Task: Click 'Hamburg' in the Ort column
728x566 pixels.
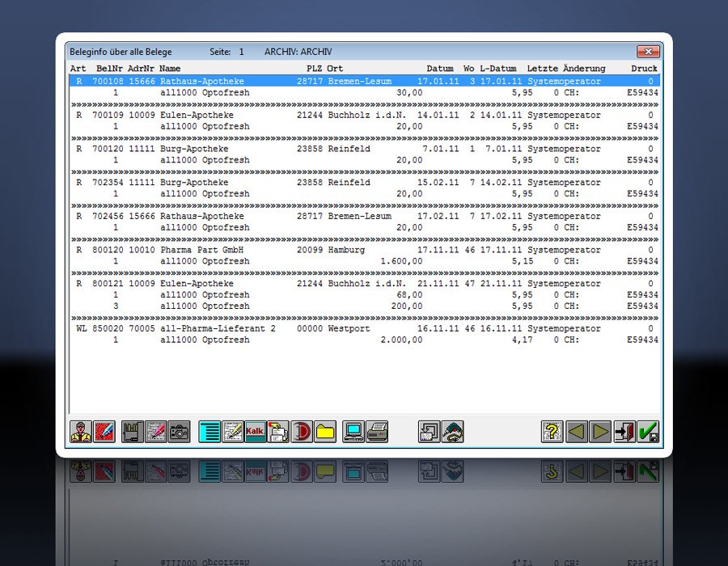Action: [x=346, y=250]
